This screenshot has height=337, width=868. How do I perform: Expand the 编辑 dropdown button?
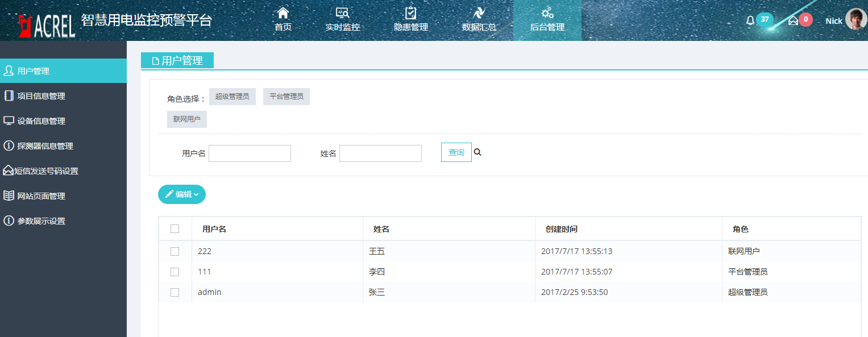[x=182, y=194]
